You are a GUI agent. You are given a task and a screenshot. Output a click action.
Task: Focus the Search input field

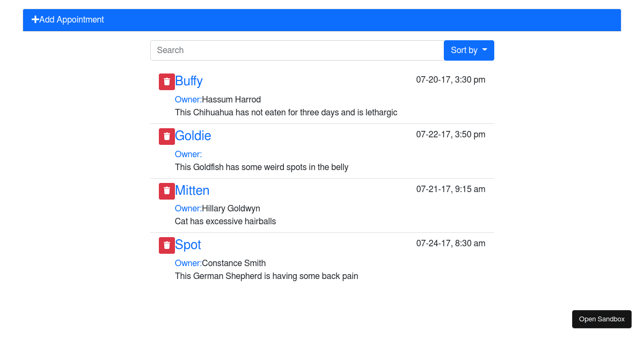(297, 50)
